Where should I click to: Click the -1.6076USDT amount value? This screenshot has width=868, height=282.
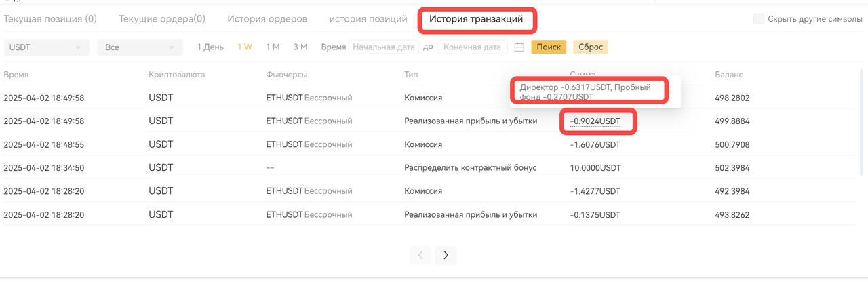click(x=595, y=144)
